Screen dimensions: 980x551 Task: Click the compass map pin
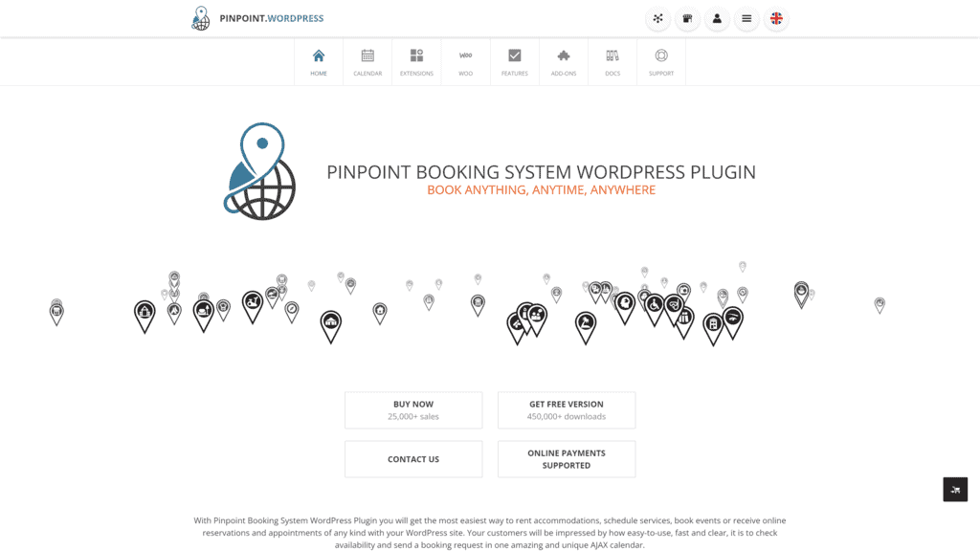tap(292, 312)
